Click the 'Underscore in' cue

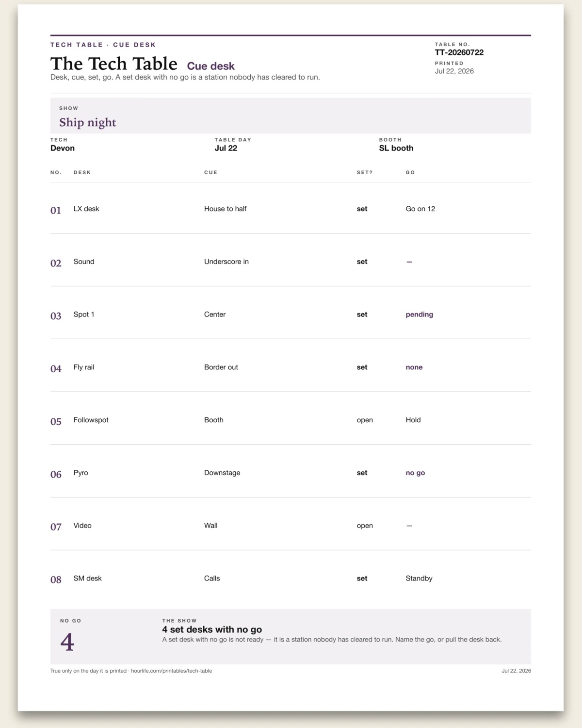coord(226,262)
